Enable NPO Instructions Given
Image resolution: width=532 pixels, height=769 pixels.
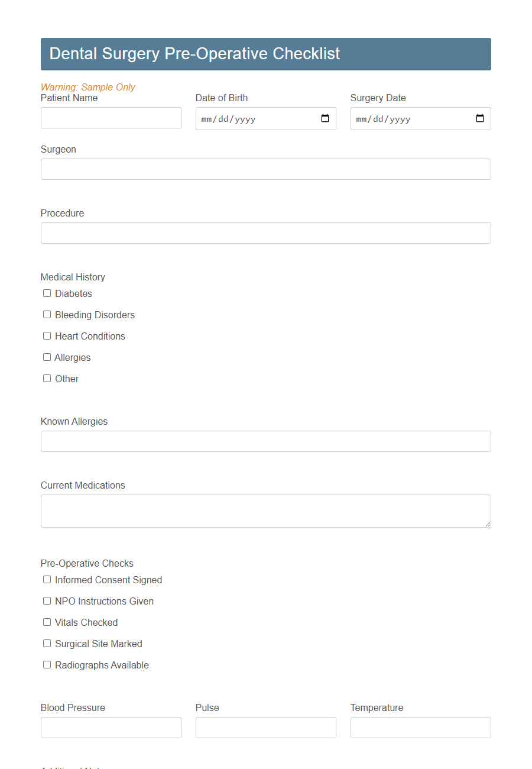[47, 600]
